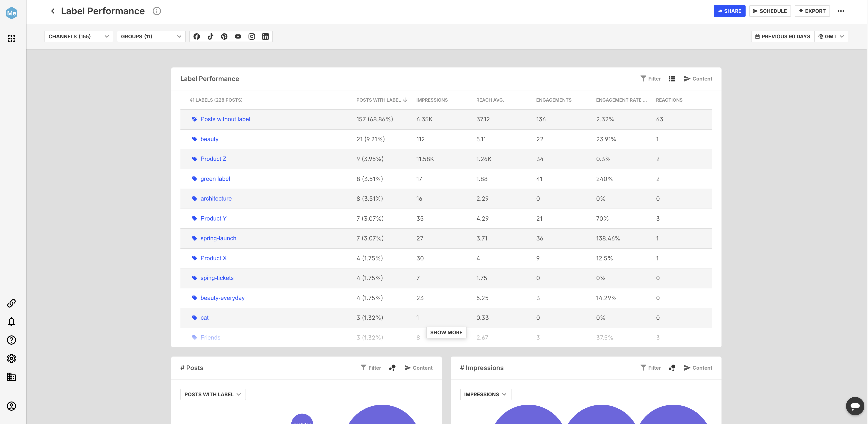
Task: Open the Posts without label link
Action: tap(225, 119)
